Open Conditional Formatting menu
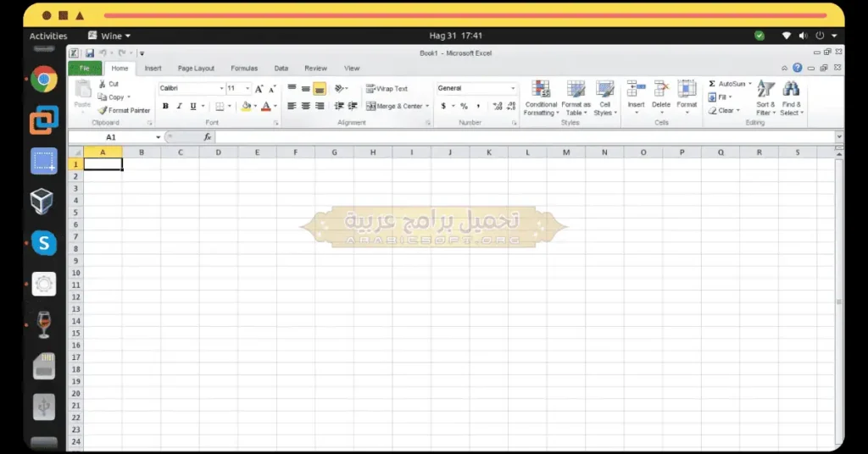The width and height of the screenshot is (868, 454). (x=540, y=98)
